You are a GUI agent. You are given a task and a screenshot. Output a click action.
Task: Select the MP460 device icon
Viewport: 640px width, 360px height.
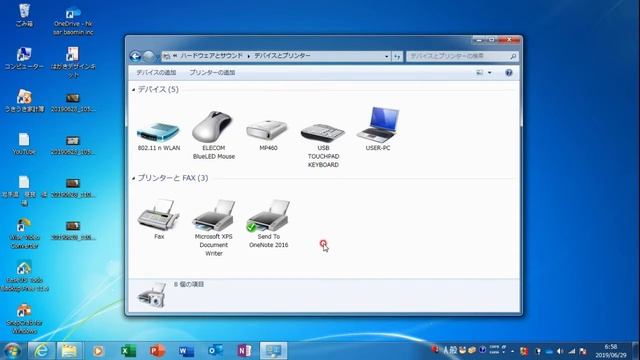pos(268,130)
